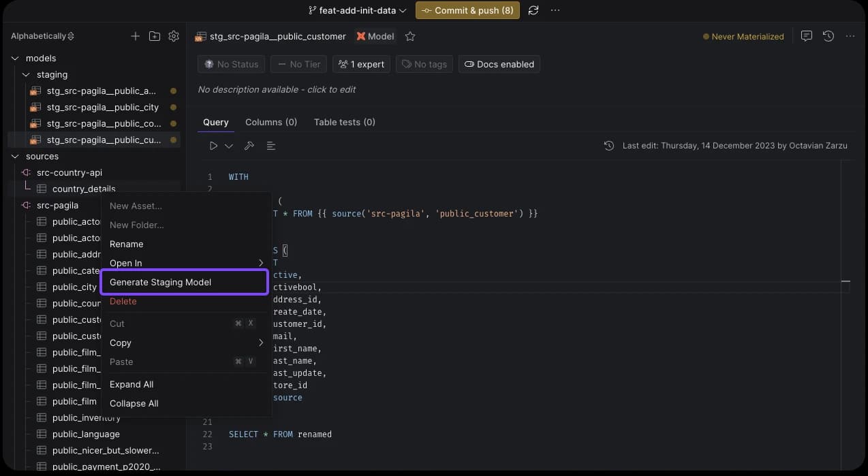Viewport: 868px width, 476px height.
Task: Click the new folder icon in sidebar
Action: [x=155, y=36]
